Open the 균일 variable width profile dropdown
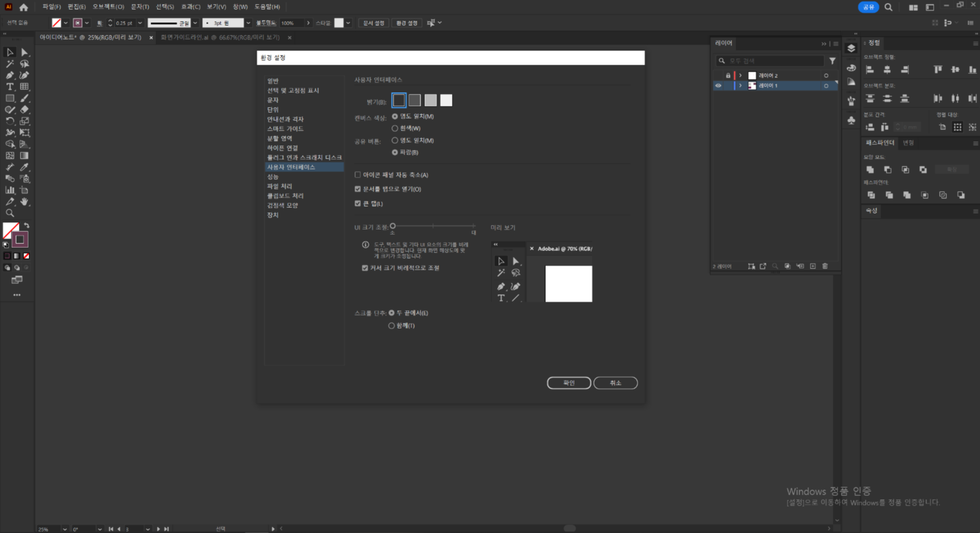The width and height of the screenshot is (980, 533). [x=195, y=23]
